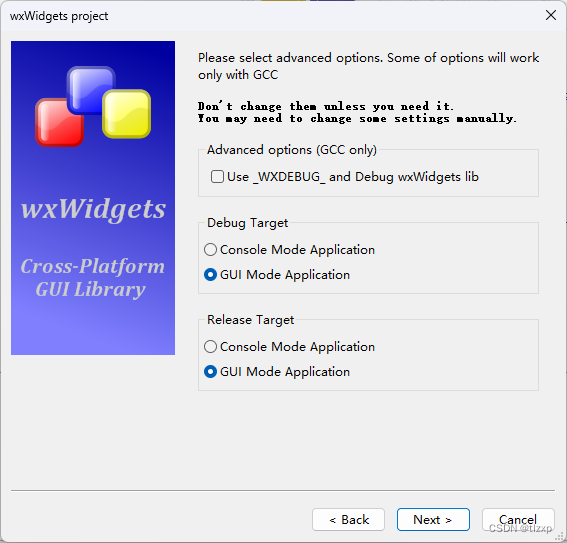Viewport: 567px width, 543px height.
Task: Cancel the wxWidgets project wizard
Action: (x=518, y=520)
